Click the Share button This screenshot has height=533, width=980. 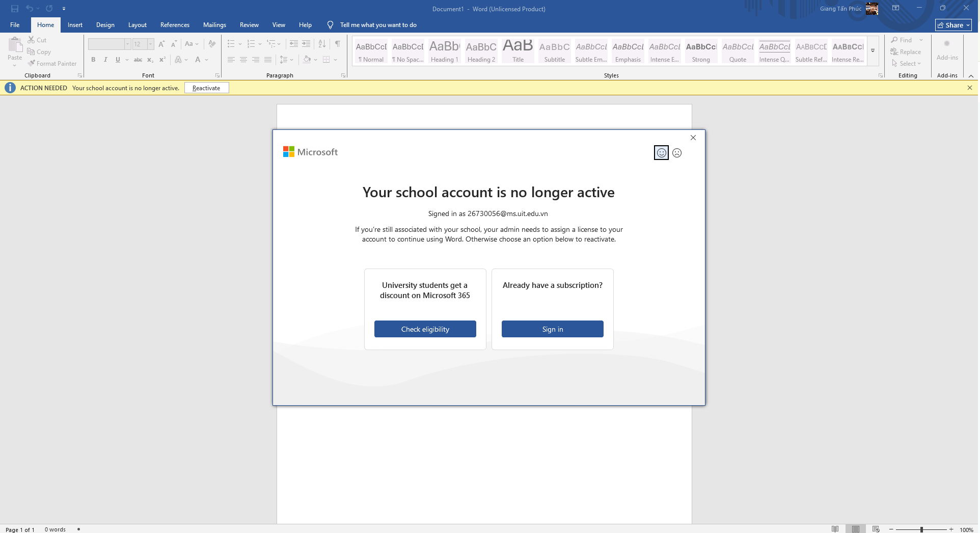tap(954, 25)
